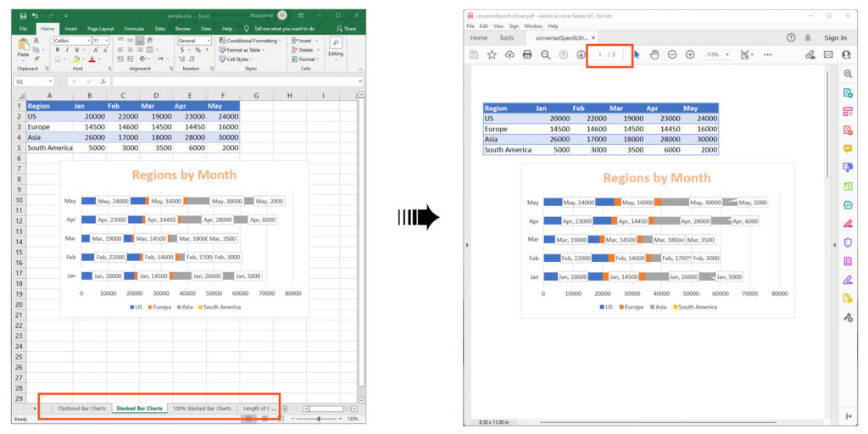Expand the Excel font name dropdown

pyautogui.click(x=87, y=41)
